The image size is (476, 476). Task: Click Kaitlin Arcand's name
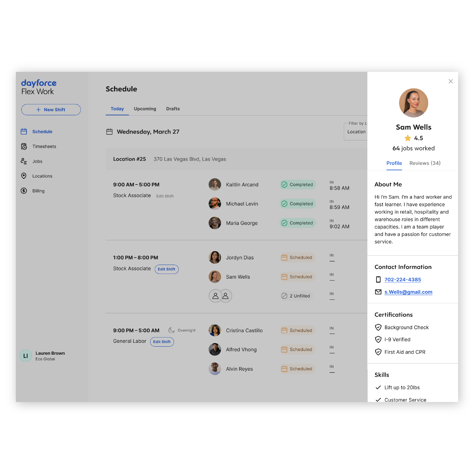pos(242,185)
